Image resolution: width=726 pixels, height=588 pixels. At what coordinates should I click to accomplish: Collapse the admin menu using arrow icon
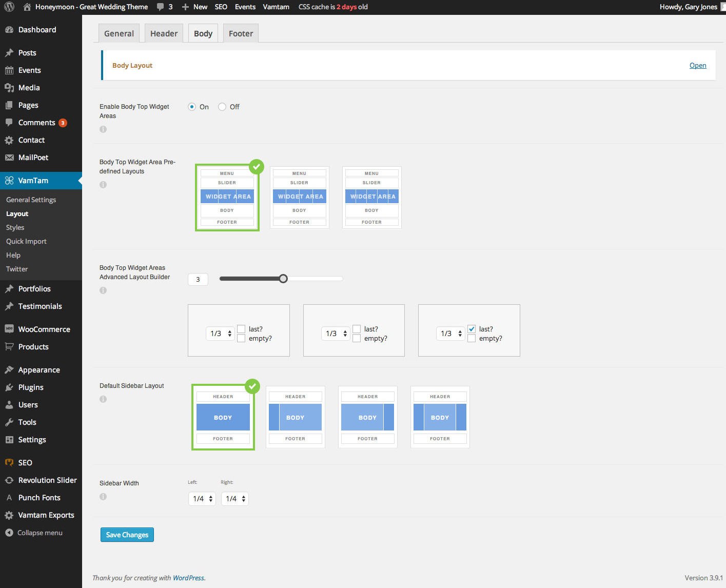click(x=9, y=533)
